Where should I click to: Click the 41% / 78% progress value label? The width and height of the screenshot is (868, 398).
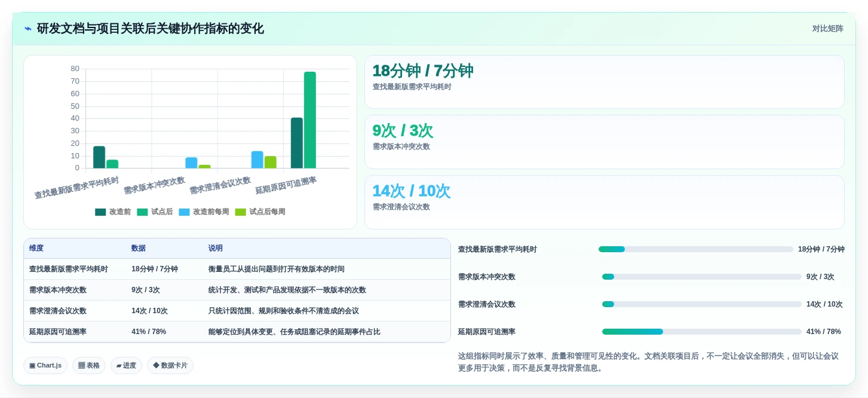(x=824, y=332)
